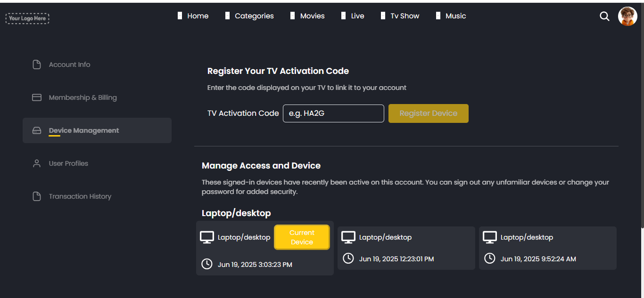Click the search magnifier icon
Image resolution: width=644 pixels, height=298 pixels.
pyautogui.click(x=604, y=16)
